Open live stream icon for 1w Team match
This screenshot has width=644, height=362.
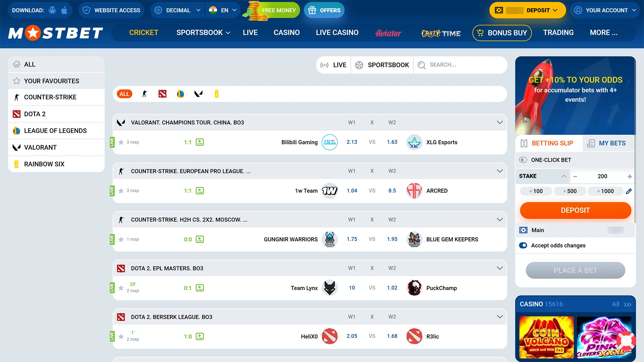(200, 191)
